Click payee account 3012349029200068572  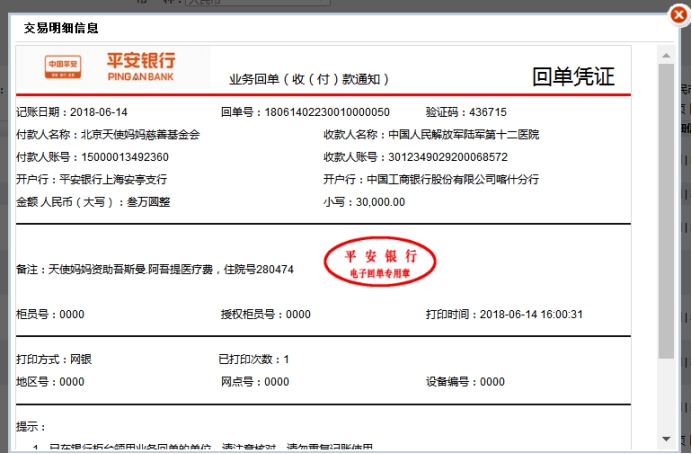point(416,157)
